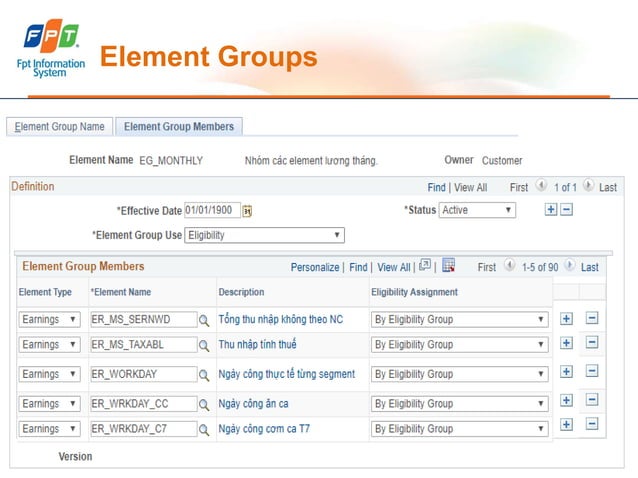This screenshot has height=478, width=638.
Task: Change Eligibility Assignment for ER_WRKDAY_C7 row
Action: [459, 428]
